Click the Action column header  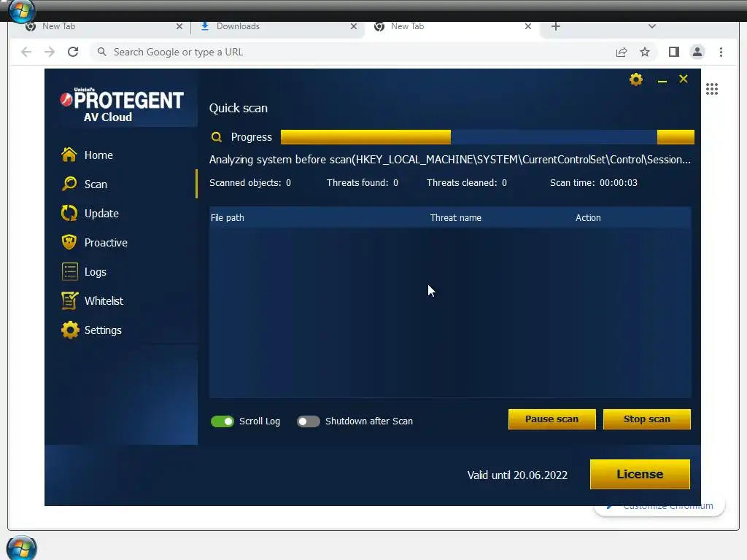tap(588, 217)
